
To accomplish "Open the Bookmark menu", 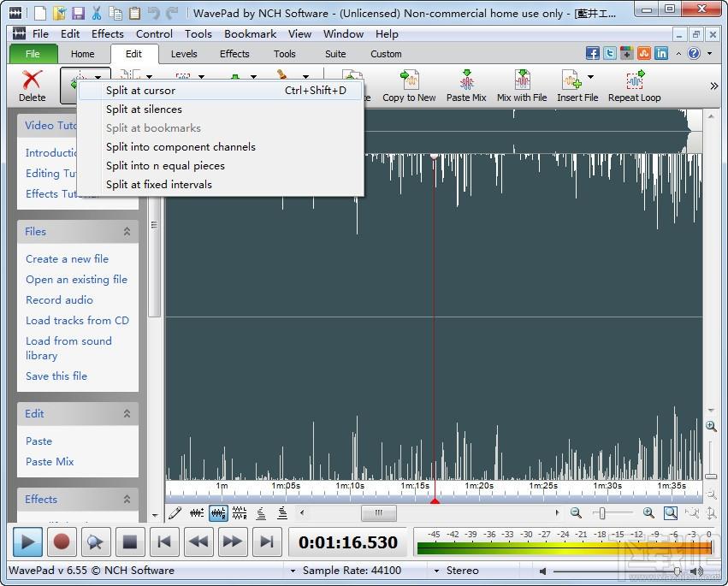I will click(x=251, y=34).
